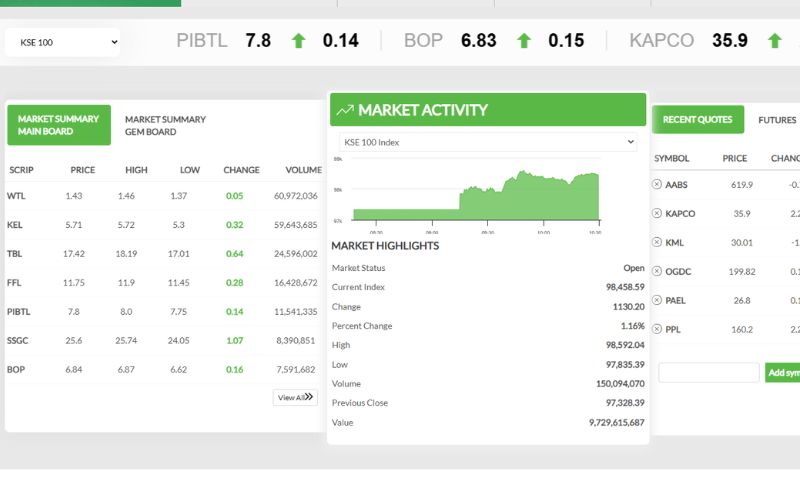The image size is (800, 480).
Task: Select PIBTL scrip in market summary table
Action: tap(18, 312)
